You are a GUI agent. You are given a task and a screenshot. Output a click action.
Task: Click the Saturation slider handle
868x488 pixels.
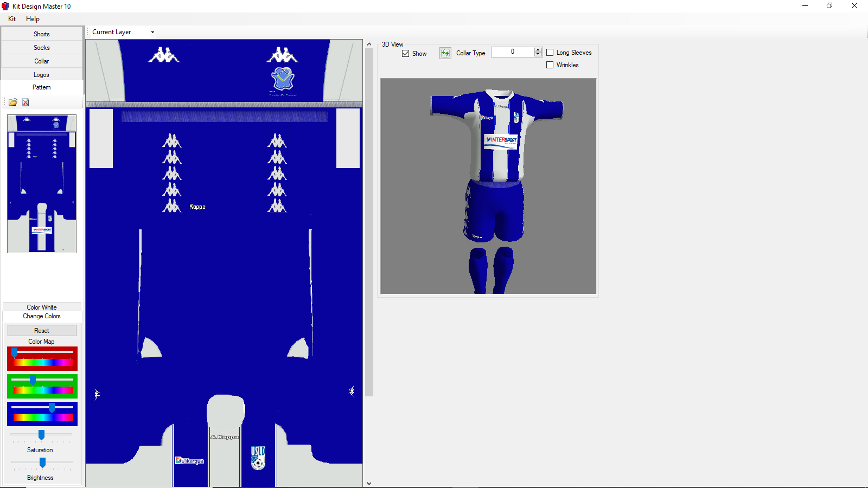coord(41,435)
